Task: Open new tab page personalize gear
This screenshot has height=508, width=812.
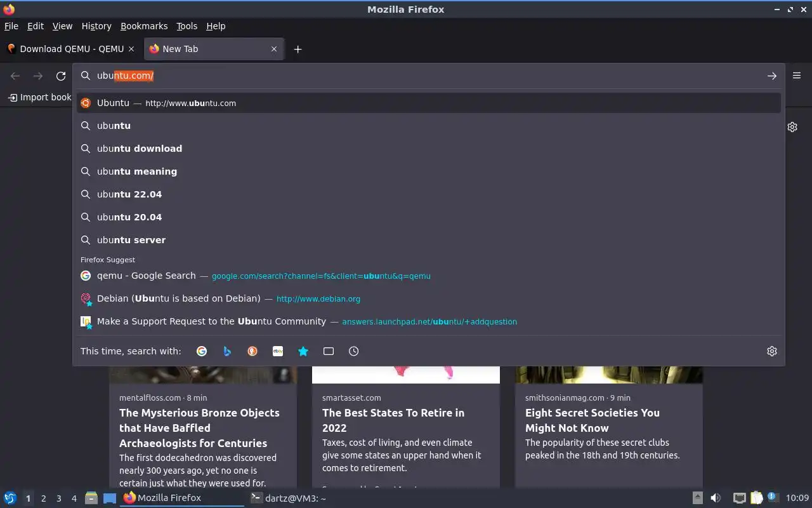Action: tap(792, 127)
